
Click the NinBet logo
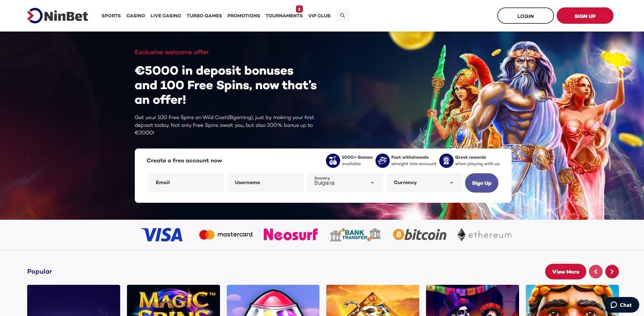pyautogui.click(x=57, y=16)
